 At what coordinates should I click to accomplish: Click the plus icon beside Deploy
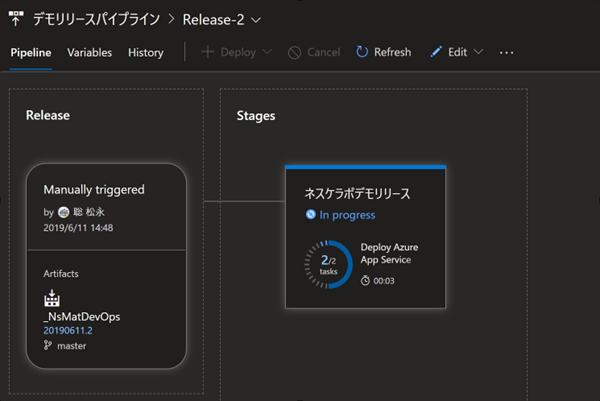[207, 52]
